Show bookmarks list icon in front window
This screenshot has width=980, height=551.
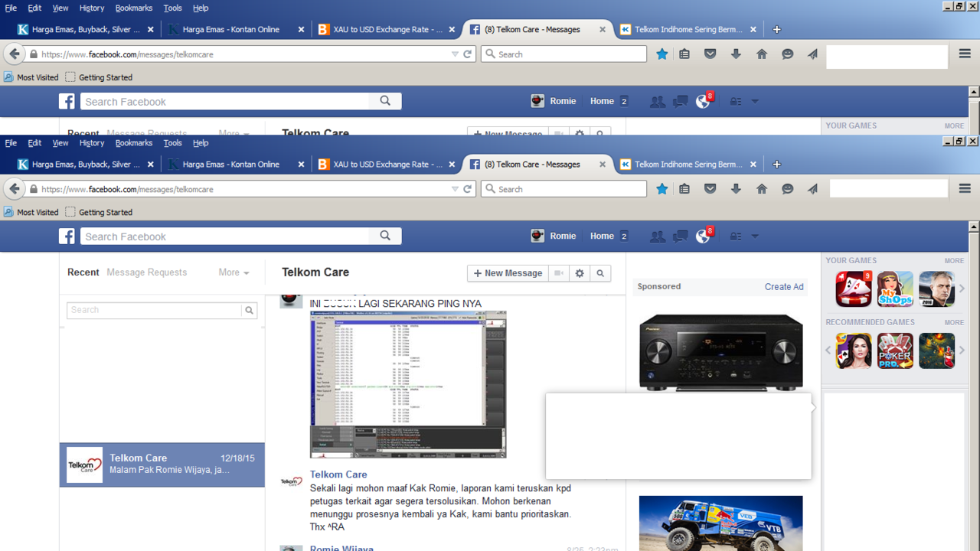[684, 189]
